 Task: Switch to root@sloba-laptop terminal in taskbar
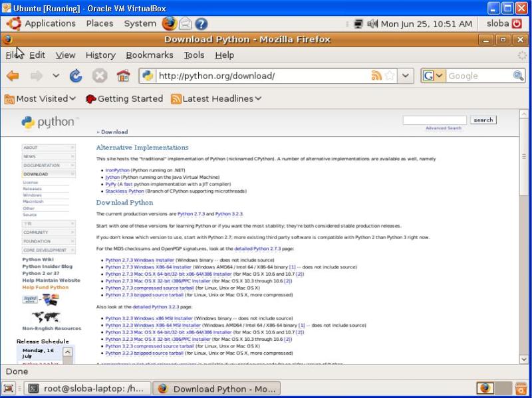click(x=87, y=389)
